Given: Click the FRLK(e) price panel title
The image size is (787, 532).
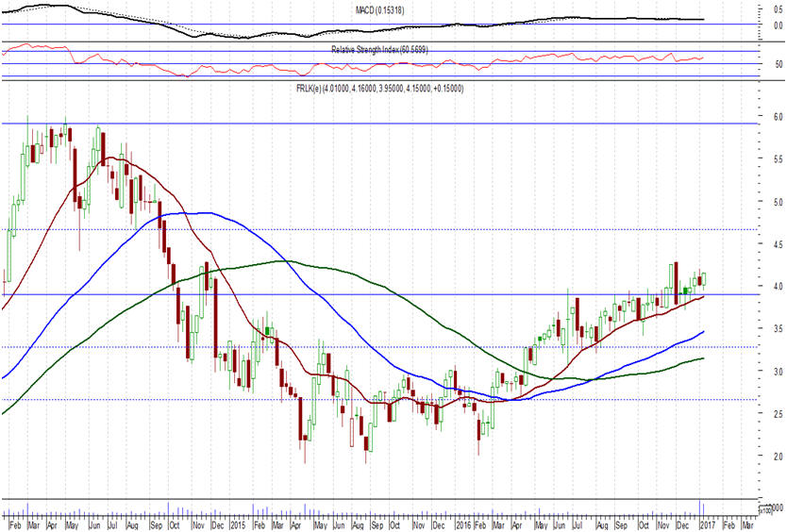Looking at the screenshot, I should click(x=380, y=89).
